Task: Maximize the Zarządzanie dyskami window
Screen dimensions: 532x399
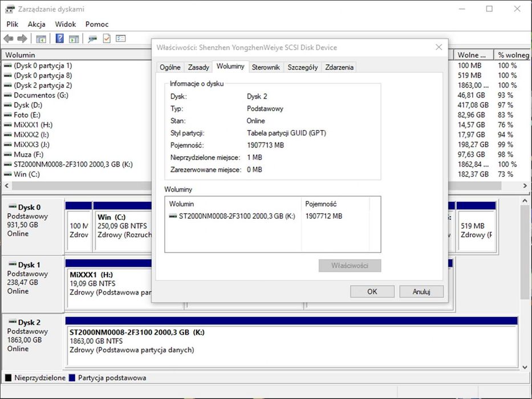Action: [x=489, y=9]
